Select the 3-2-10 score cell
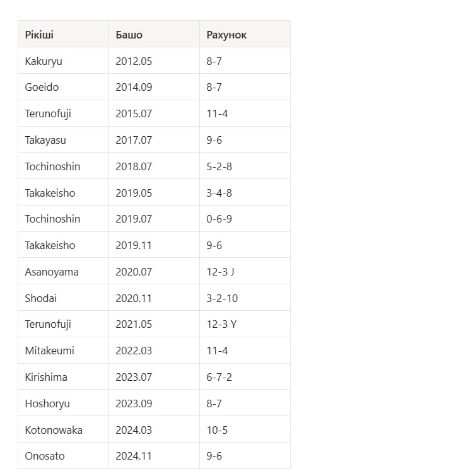This screenshot has height=476, width=449. click(x=222, y=298)
